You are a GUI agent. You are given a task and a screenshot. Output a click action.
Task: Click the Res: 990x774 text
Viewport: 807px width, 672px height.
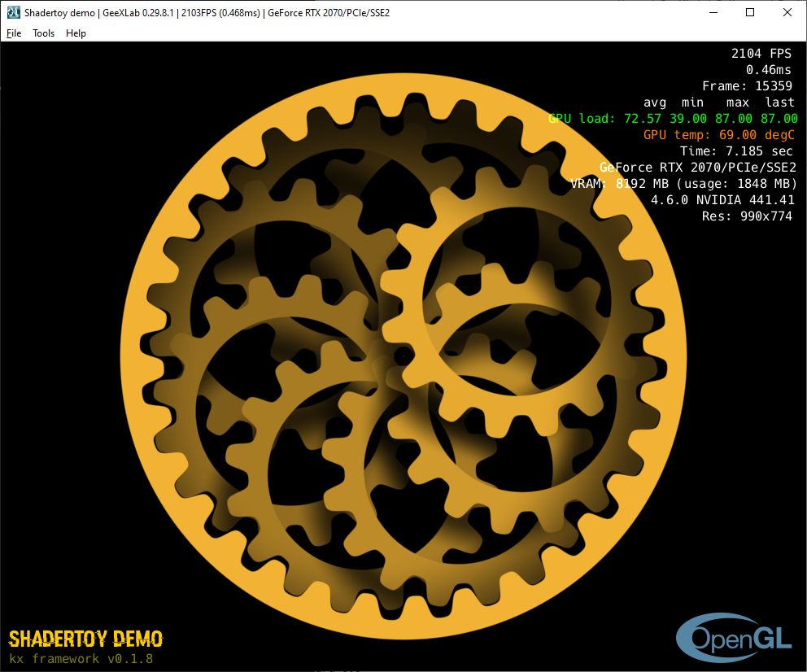point(747,216)
